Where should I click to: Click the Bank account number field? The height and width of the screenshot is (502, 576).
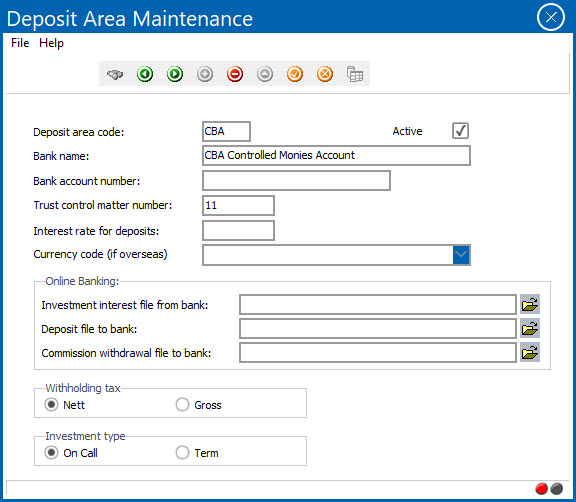point(296,180)
